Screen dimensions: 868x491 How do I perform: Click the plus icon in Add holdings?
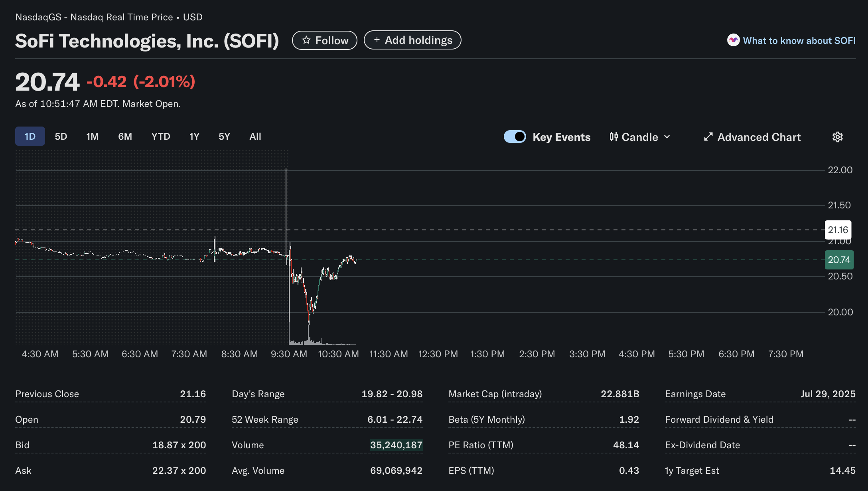pyautogui.click(x=377, y=40)
